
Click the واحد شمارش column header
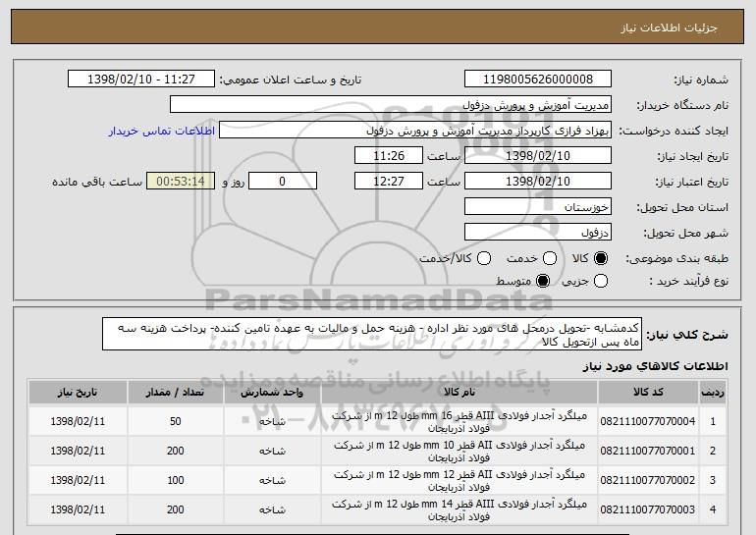click(x=272, y=393)
